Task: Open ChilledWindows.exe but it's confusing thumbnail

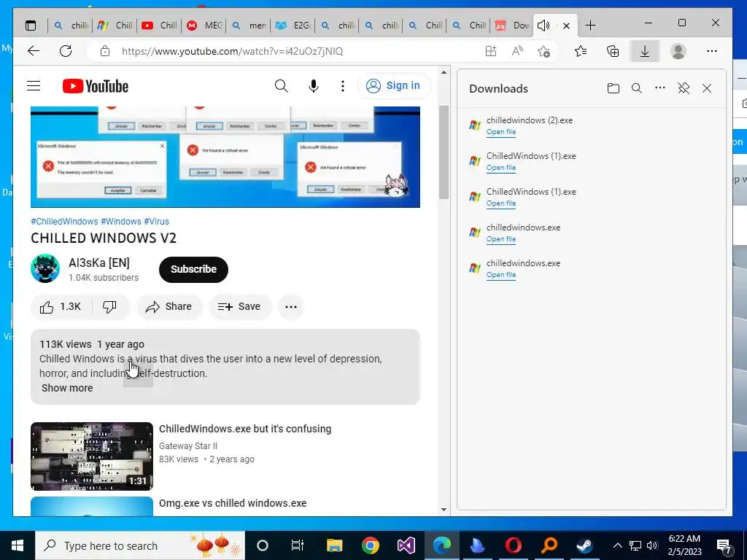Action: [x=92, y=456]
